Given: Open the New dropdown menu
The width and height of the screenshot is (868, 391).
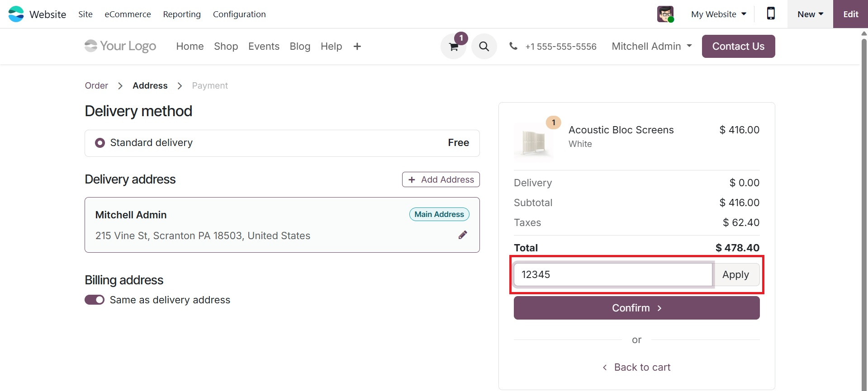Looking at the screenshot, I should [x=810, y=14].
